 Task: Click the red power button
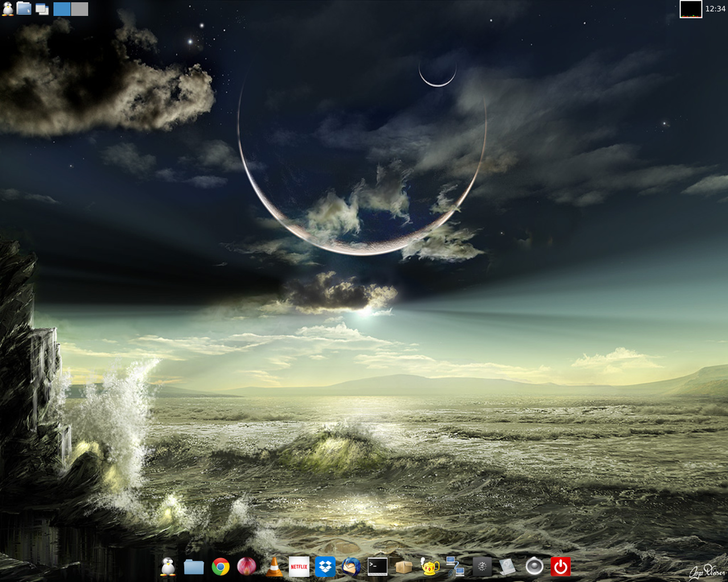[561, 567]
